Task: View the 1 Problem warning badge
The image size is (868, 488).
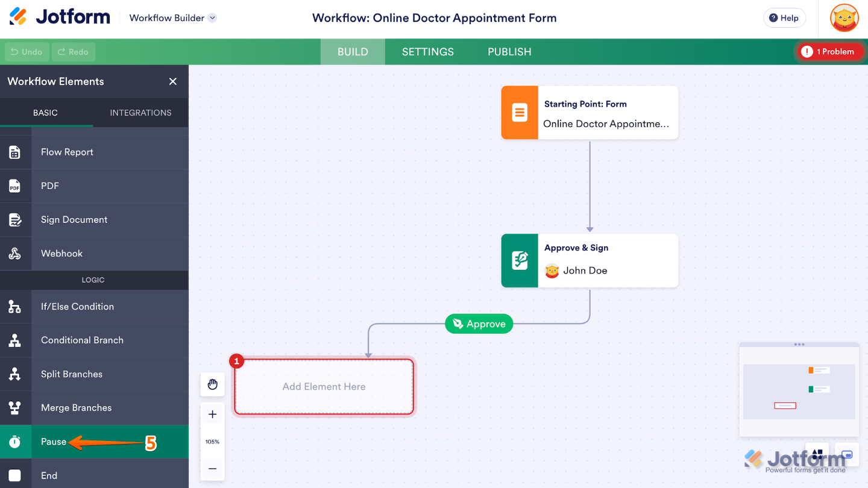Action: 830,52
